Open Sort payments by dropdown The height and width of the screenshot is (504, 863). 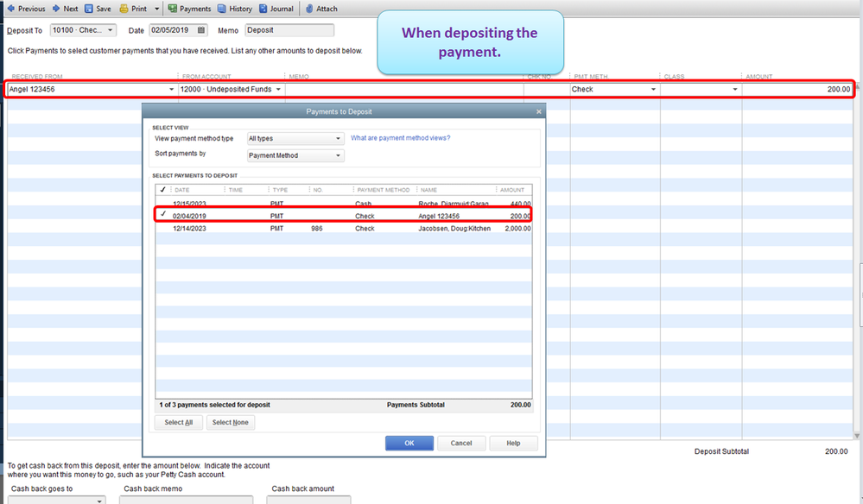point(295,155)
